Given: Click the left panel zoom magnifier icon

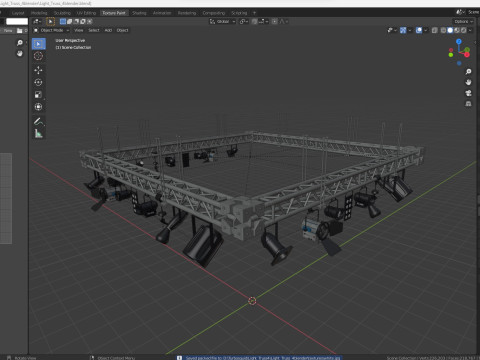Looking at the screenshot, I should (20, 43).
